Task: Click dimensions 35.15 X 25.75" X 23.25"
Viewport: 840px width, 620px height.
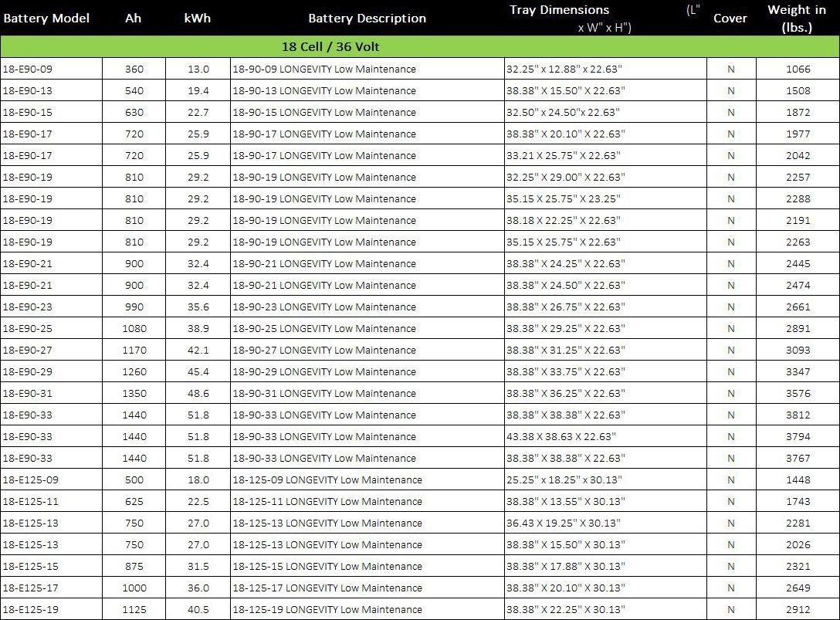Action: [564, 198]
